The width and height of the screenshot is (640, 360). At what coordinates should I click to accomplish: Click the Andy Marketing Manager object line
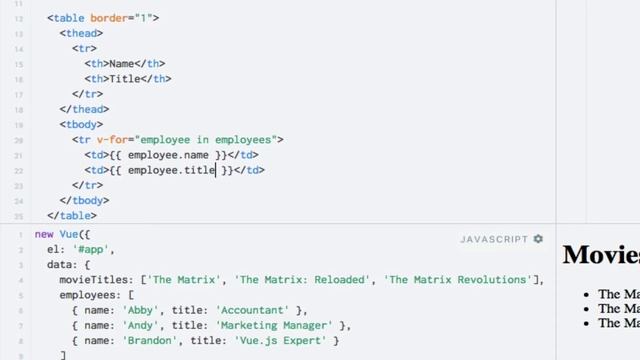tap(211, 325)
